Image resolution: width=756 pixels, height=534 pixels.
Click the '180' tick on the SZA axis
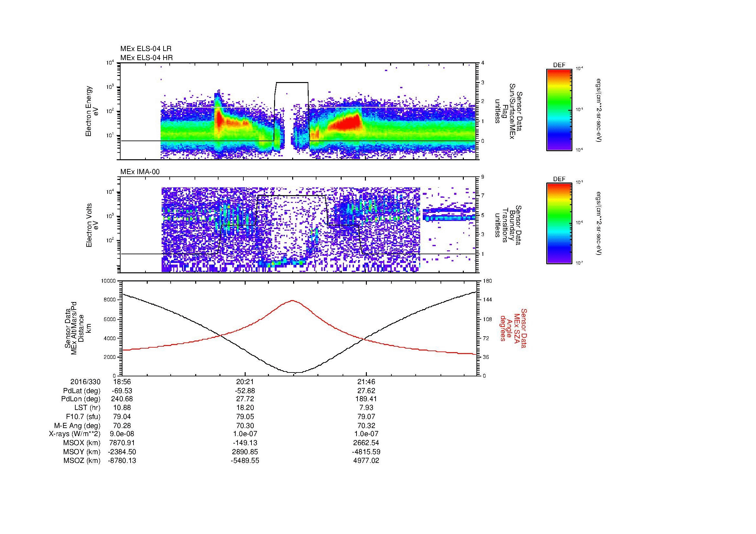(x=488, y=281)
